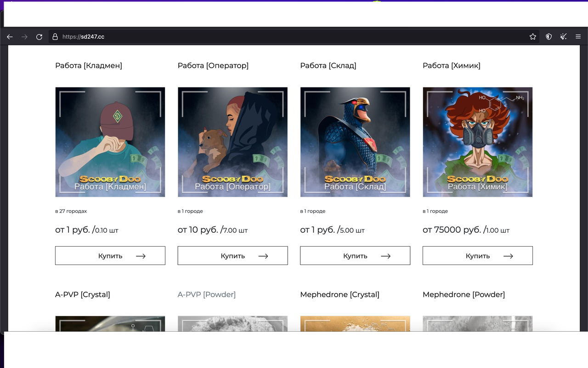Bookmark this page with the star icon
This screenshot has height=368, width=588.
pyautogui.click(x=533, y=37)
